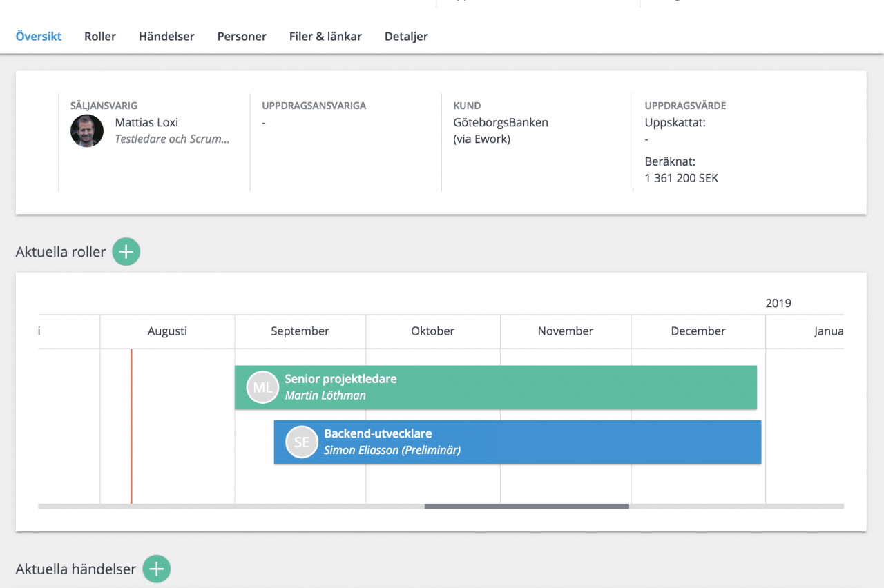Click the timeline horizontal scrollbar thumb
The height and width of the screenshot is (588, 884).
pos(526,507)
